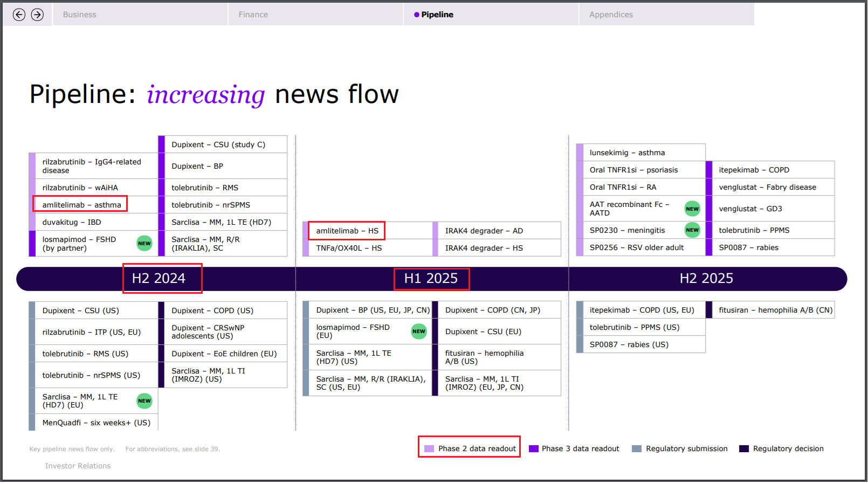The height and width of the screenshot is (484, 868).
Task: Click the Regulatory decision legend swatch
Action: 744,449
